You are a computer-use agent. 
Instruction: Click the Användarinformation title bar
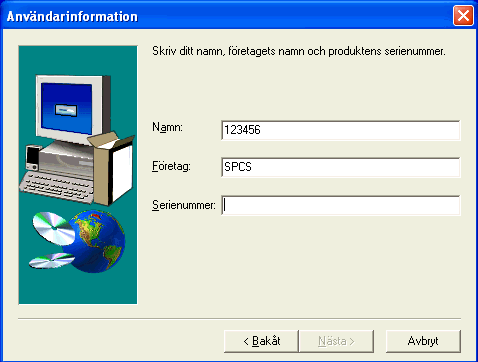click(227, 16)
